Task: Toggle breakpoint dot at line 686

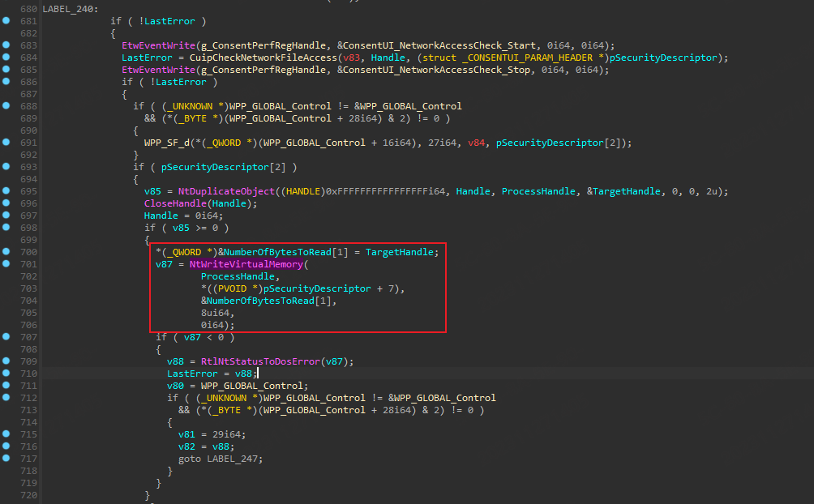Action: [6, 82]
